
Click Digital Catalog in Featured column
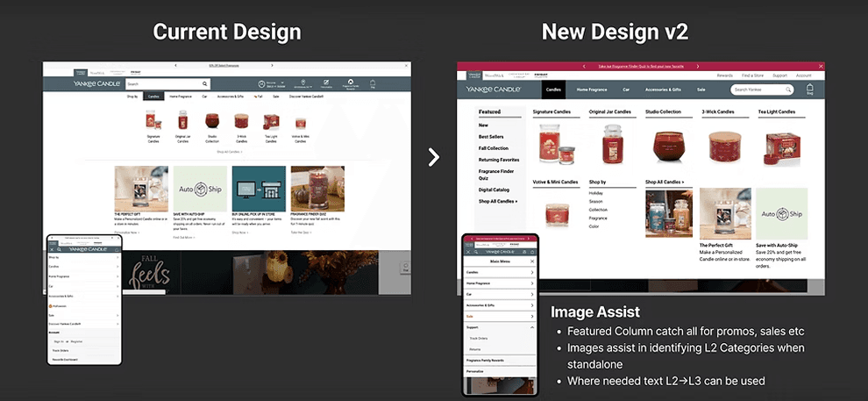(x=494, y=190)
